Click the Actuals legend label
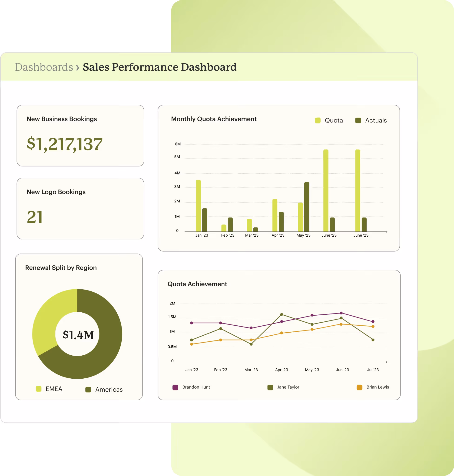 376,120
